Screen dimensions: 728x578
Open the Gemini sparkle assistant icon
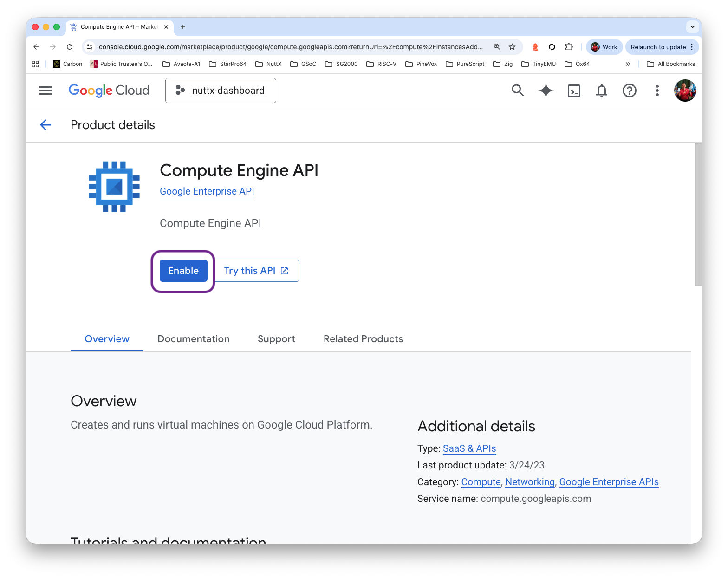click(x=546, y=91)
